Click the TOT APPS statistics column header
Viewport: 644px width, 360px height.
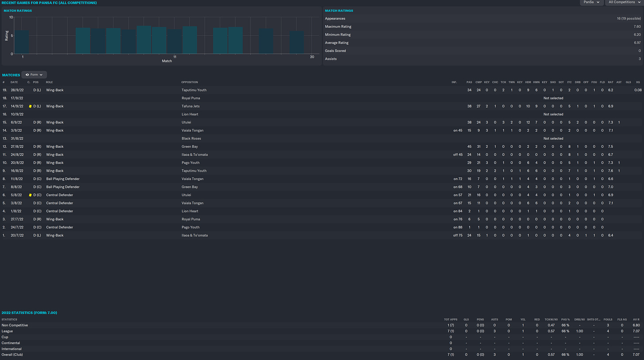tap(451, 319)
